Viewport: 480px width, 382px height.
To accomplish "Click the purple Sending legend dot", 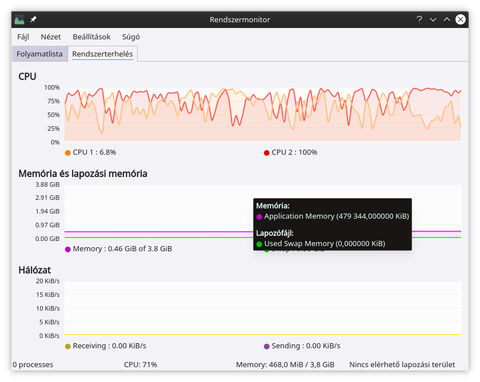I will pos(266,346).
